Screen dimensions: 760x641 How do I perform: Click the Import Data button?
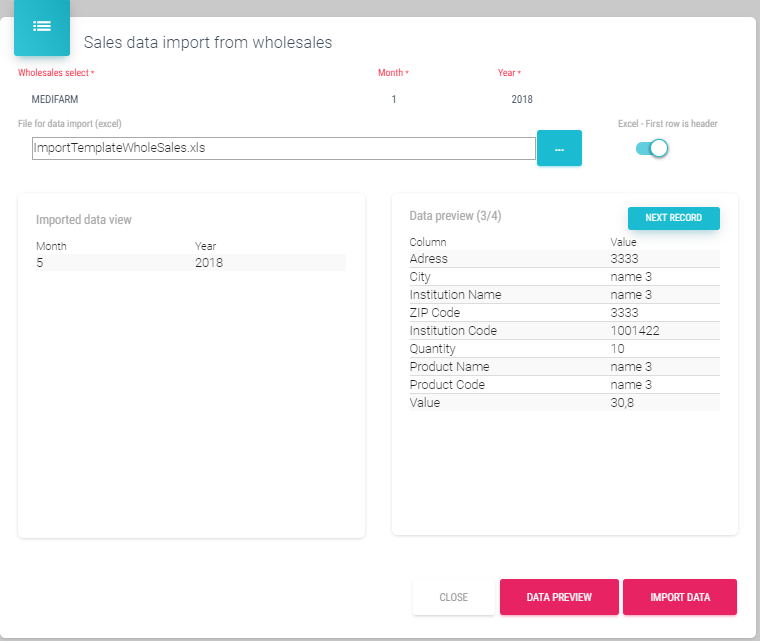679,597
